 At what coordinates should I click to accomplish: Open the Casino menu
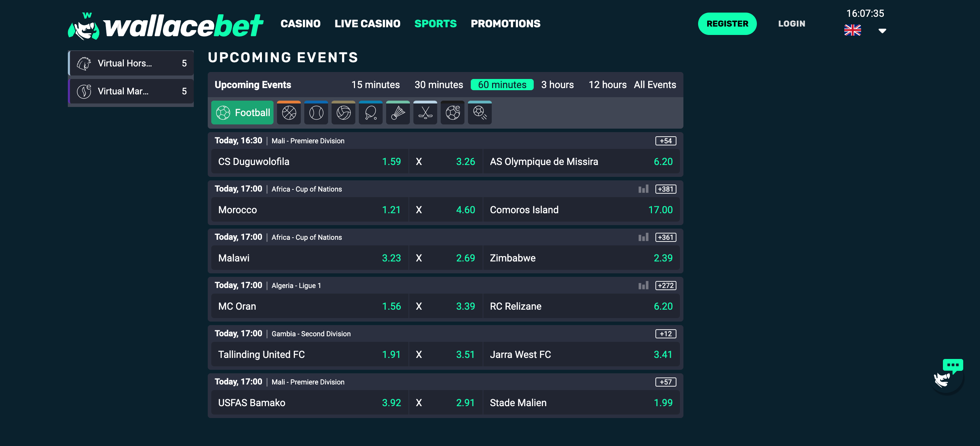point(300,23)
